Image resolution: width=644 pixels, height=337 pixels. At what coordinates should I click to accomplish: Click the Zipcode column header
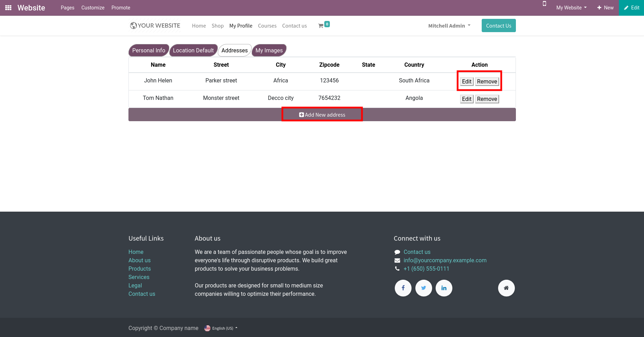(x=330, y=65)
